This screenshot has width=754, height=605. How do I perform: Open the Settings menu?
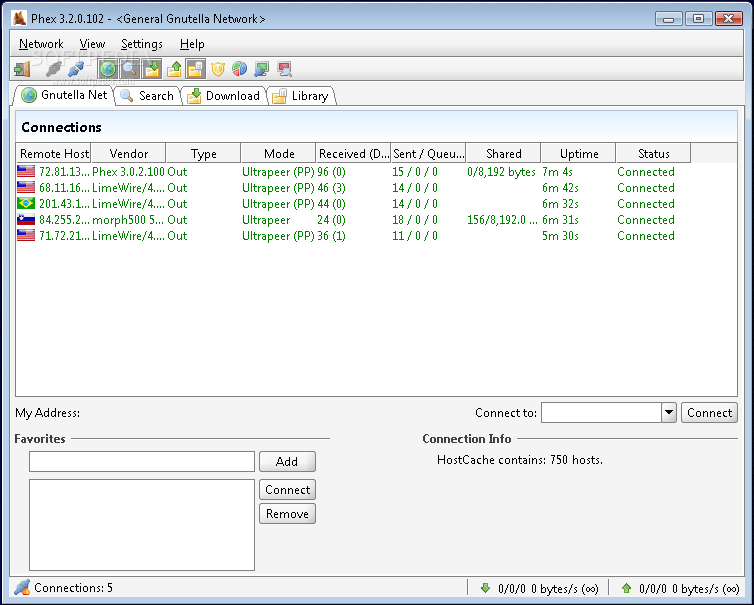[142, 44]
